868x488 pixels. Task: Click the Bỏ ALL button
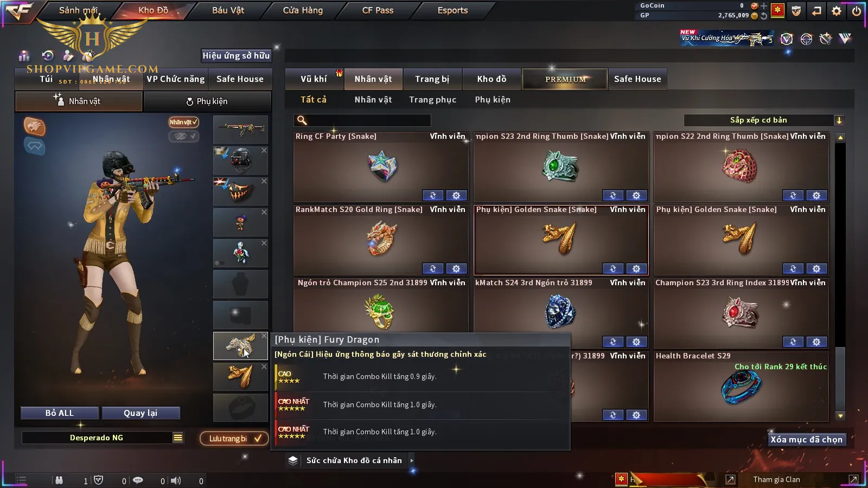(60, 413)
